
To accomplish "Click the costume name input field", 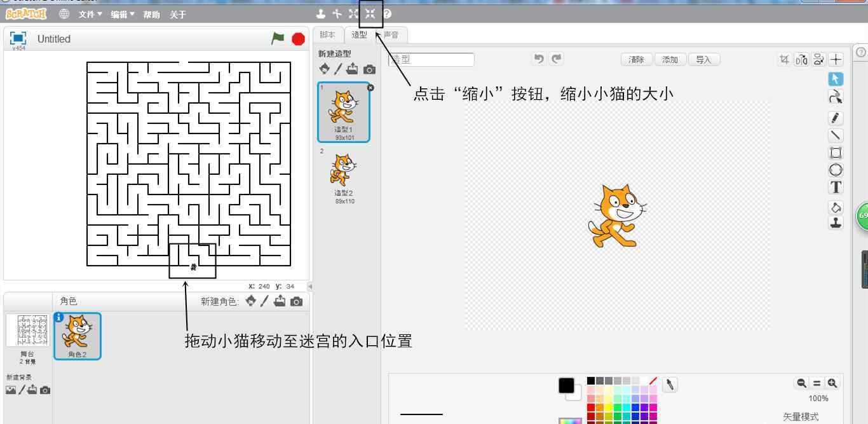I will point(431,59).
